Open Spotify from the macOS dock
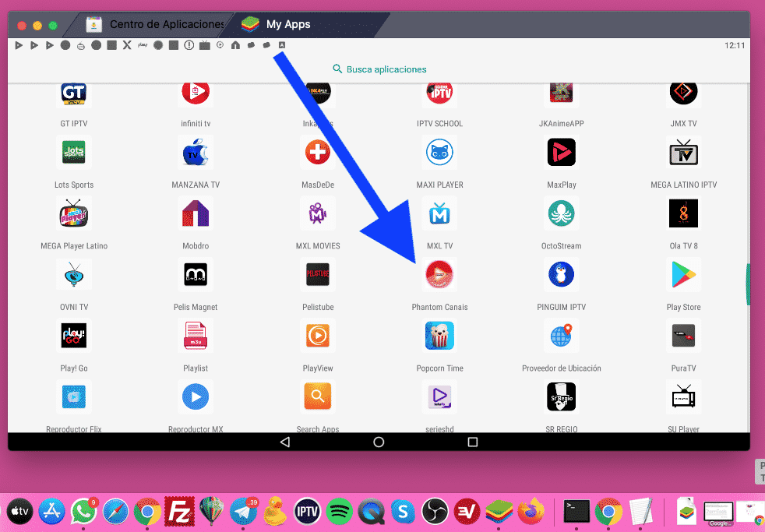The height and width of the screenshot is (532, 765). [340, 511]
